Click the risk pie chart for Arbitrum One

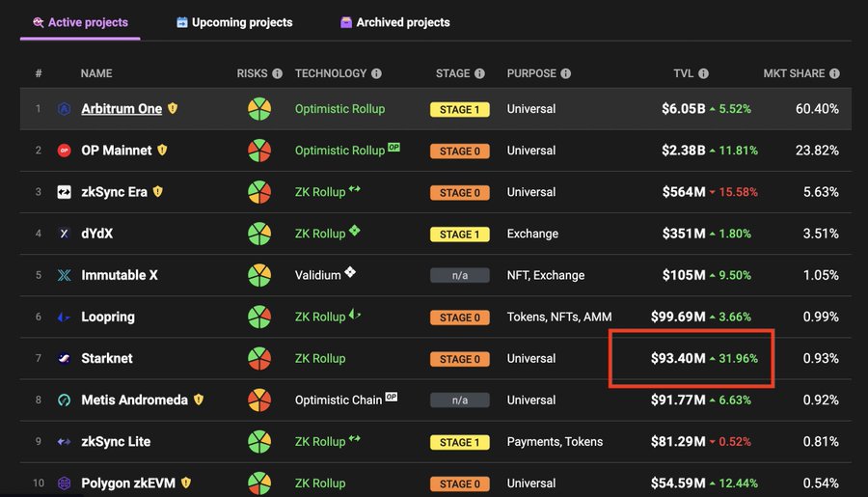(x=259, y=109)
